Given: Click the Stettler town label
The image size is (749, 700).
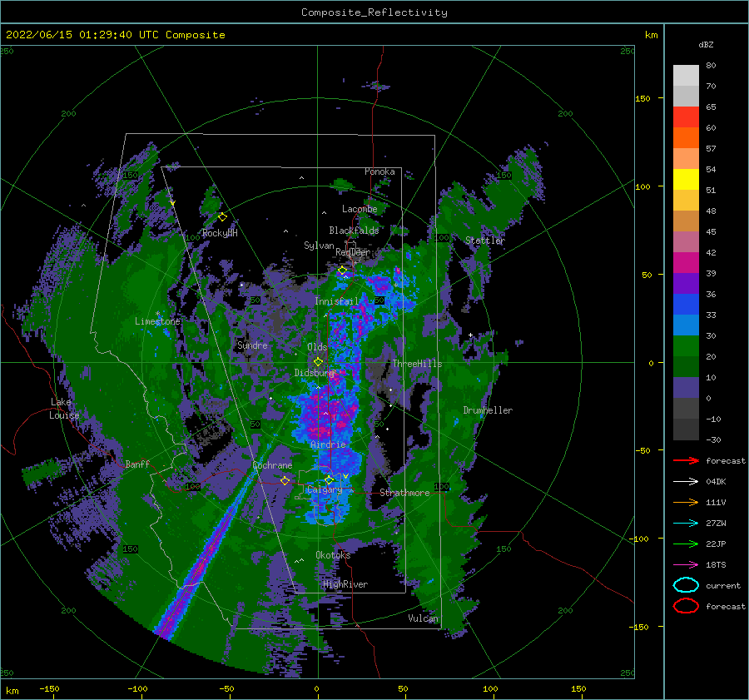Looking at the screenshot, I should tap(485, 241).
